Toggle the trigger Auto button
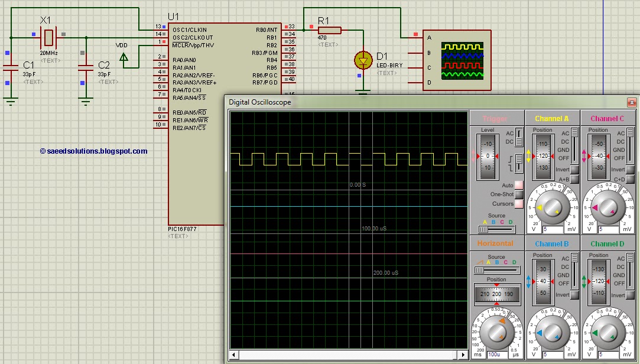 (519, 186)
